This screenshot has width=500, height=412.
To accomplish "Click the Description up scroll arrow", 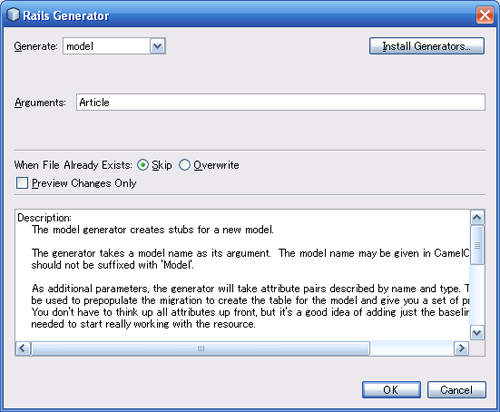I will [477, 218].
